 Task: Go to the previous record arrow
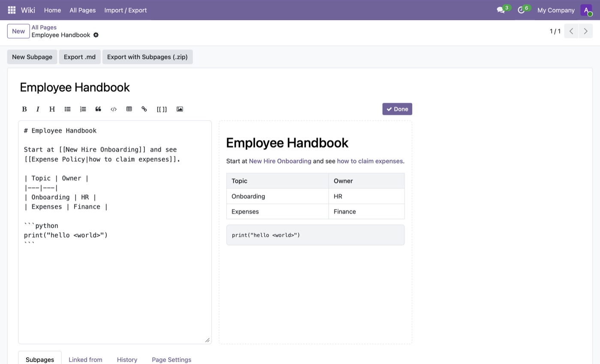(x=571, y=31)
